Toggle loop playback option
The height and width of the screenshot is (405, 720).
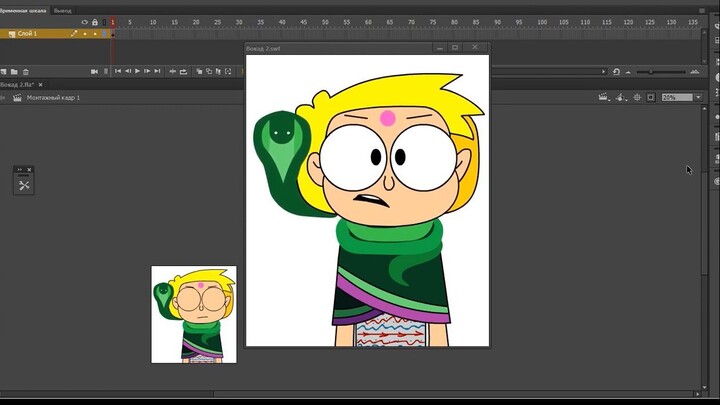pos(183,71)
